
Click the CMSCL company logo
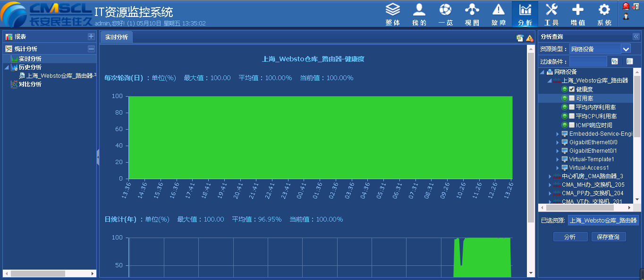click(x=46, y=14)
